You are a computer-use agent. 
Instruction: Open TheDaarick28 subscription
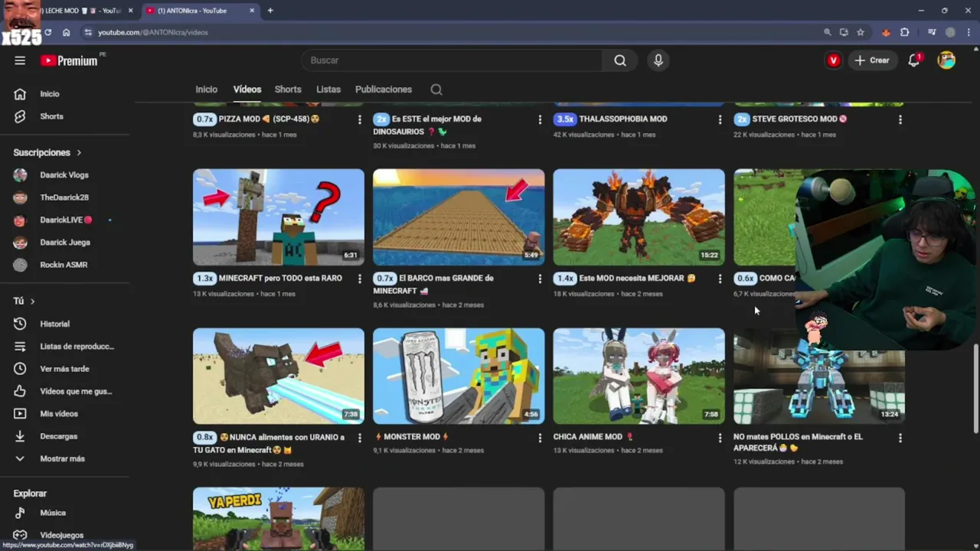tap(65, 197)
